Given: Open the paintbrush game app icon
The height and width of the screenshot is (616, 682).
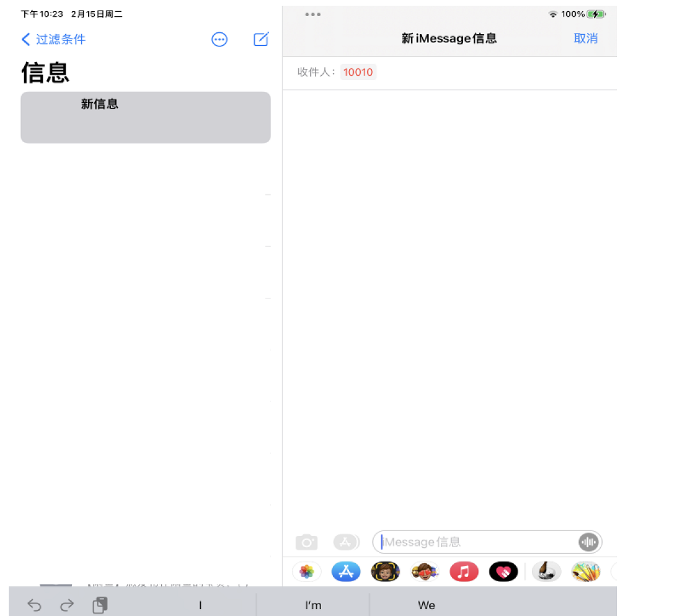Looking at the screenshot, I should click(546, 571).
